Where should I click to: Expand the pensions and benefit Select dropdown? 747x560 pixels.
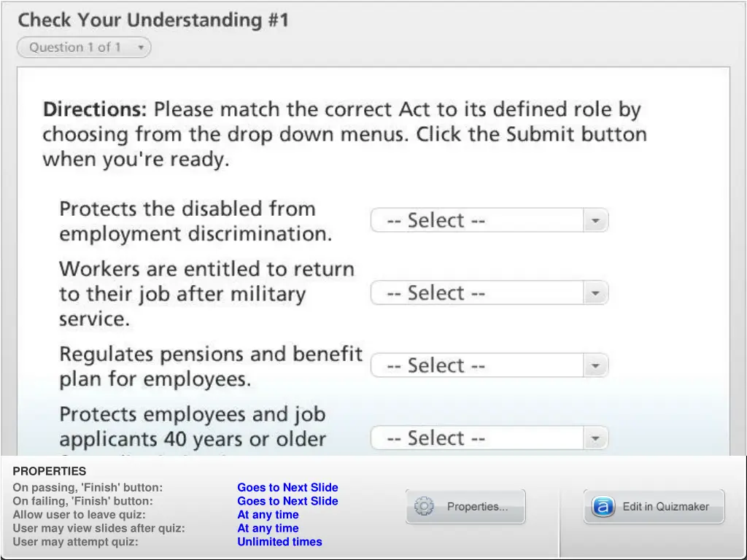489,365
